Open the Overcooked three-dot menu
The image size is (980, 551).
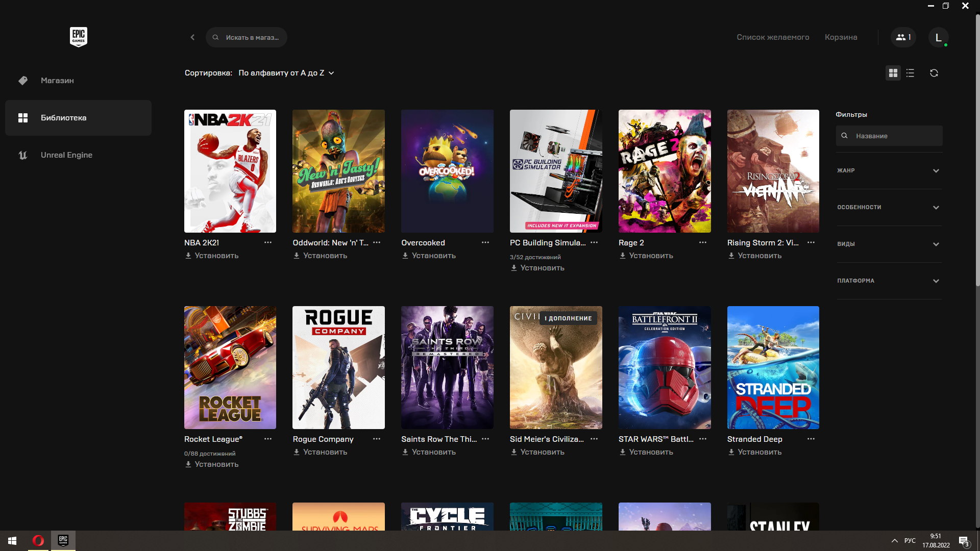[x=485, y=242]
